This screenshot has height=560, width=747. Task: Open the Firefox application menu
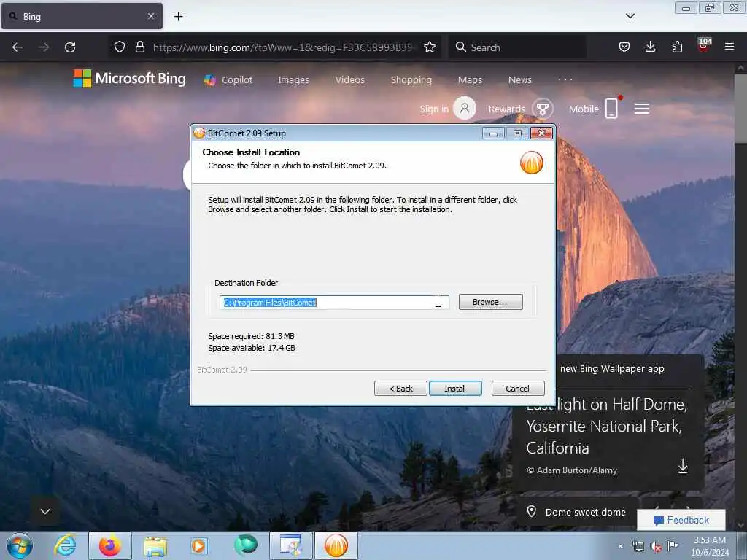coord(729,47)
